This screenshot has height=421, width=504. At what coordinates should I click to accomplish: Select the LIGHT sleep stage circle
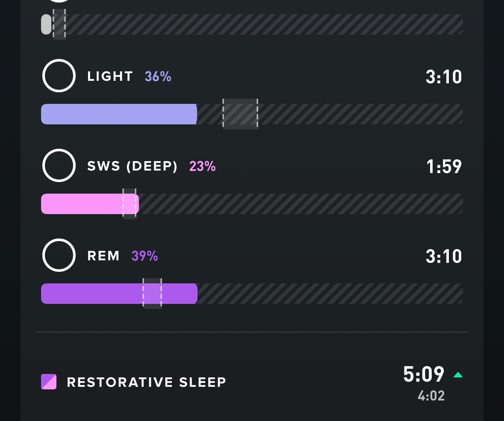[59, 76]
